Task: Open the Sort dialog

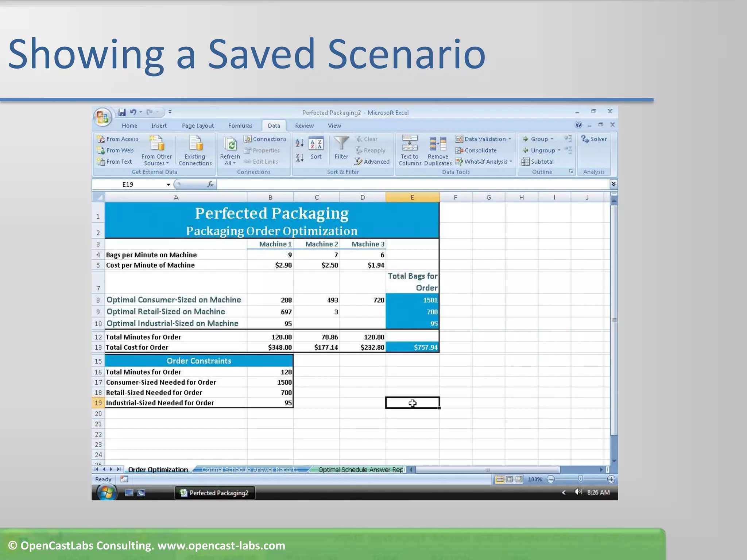Action: pyautogui.click(x=316, y=149)
